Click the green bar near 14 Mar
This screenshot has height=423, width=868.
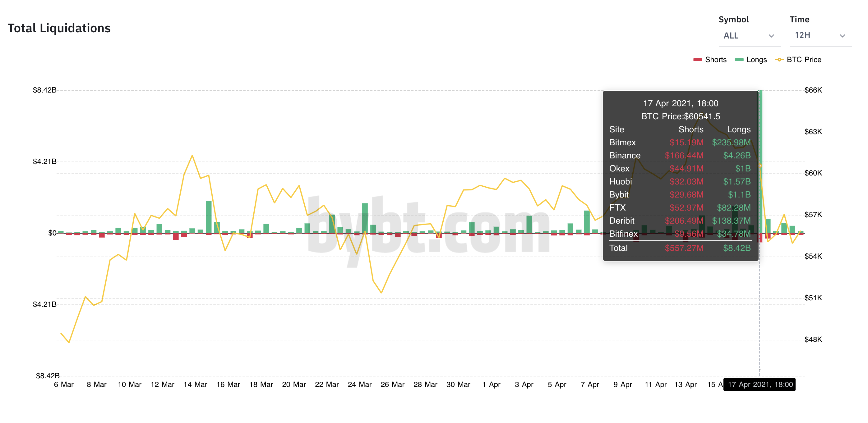209,217
